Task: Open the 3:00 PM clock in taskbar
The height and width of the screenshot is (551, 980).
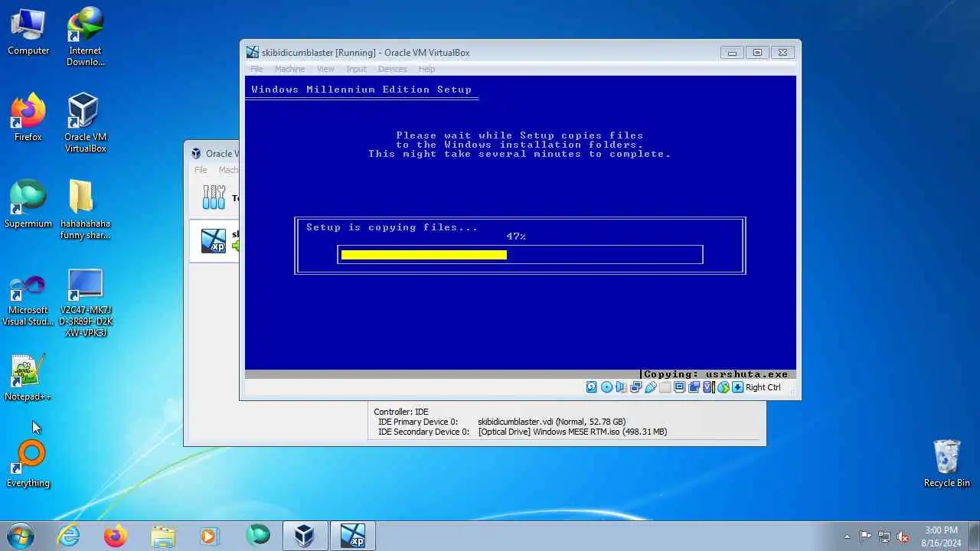Action: click(x=941, y=536)
